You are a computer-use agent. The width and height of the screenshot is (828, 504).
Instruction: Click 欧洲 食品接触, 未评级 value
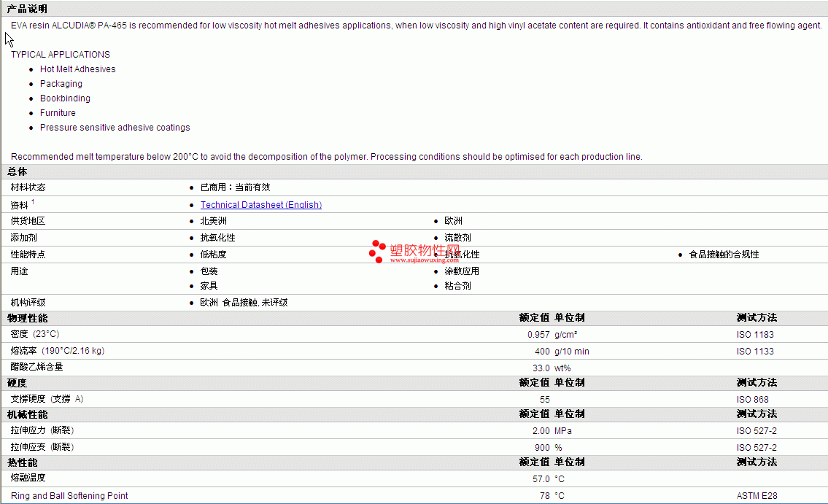click(244, 303)
